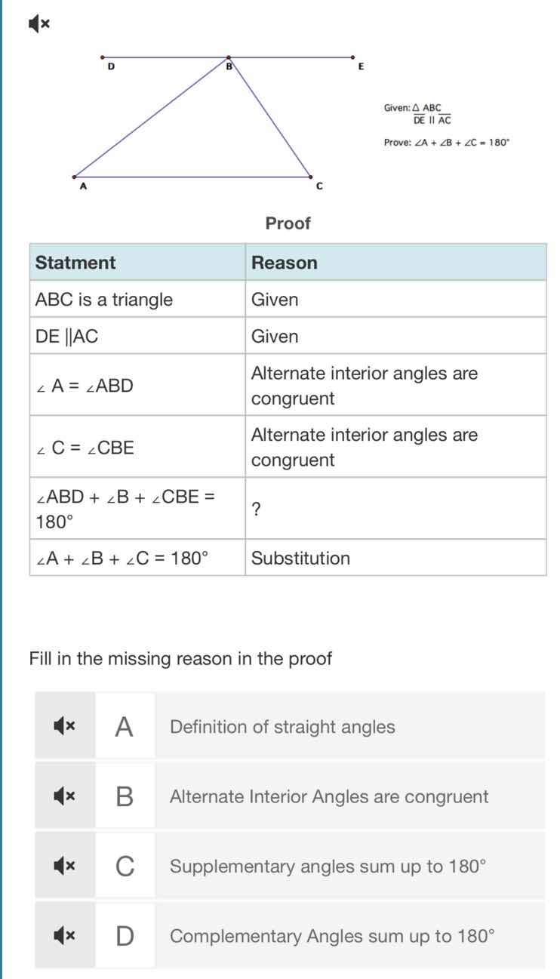Click the speaker icon beside answer choice B

pos(64,796)
